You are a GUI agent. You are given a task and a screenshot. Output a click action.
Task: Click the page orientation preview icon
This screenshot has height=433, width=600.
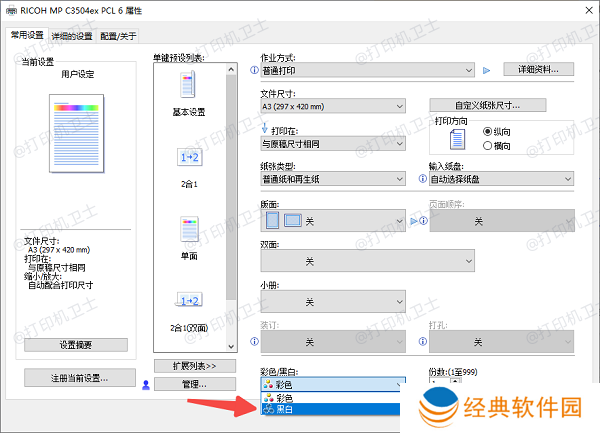[x=457, y=139]
